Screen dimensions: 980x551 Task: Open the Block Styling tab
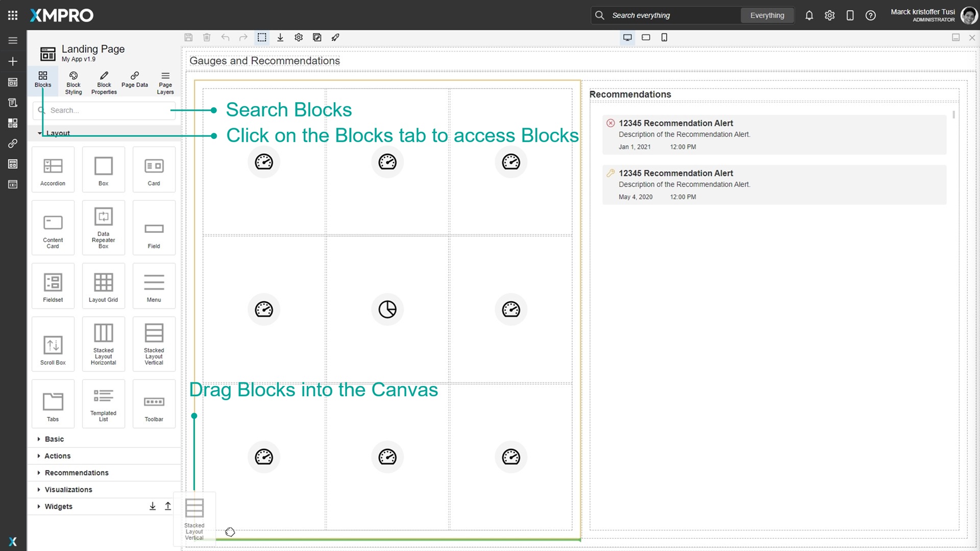point(73,83)
